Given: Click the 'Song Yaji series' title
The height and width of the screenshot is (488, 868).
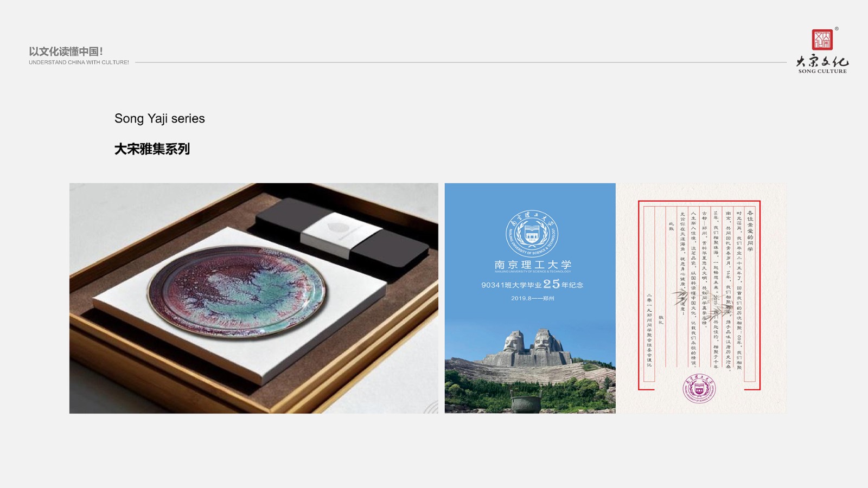Looking at the screenshot, I should click(x=159, y=119).
